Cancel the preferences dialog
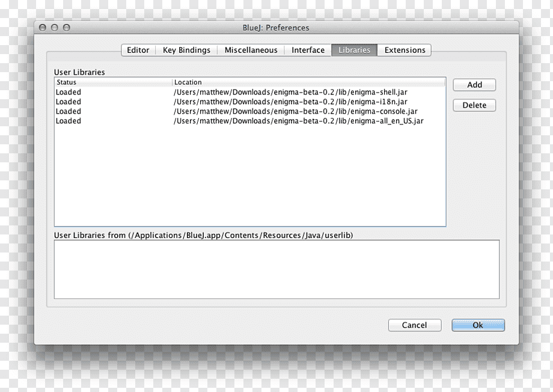Screen dimensions: 553x392 415,325
